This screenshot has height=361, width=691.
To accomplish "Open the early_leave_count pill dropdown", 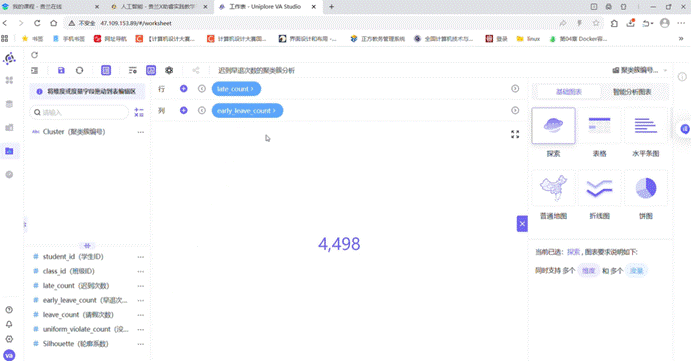I will [x=247, y=111].
